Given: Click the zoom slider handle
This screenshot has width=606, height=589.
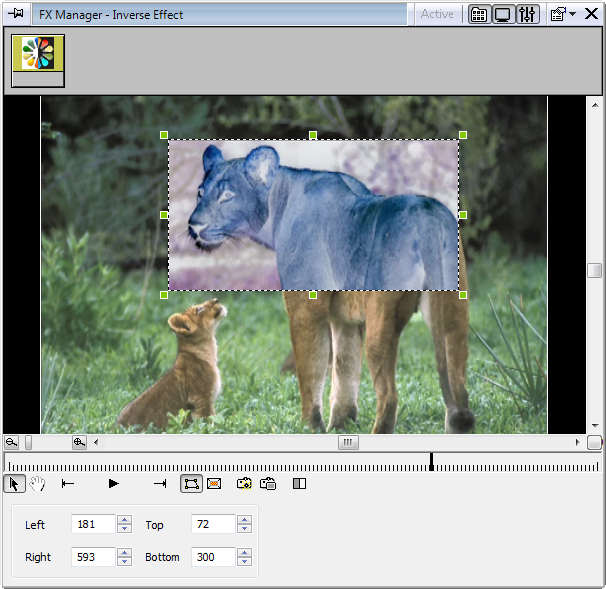Looking at the screenshot, I should click(x=29, y=442).
